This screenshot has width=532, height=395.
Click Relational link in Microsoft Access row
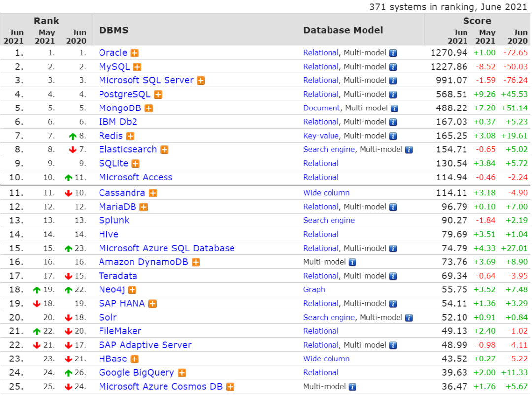(x=321, y=178)
